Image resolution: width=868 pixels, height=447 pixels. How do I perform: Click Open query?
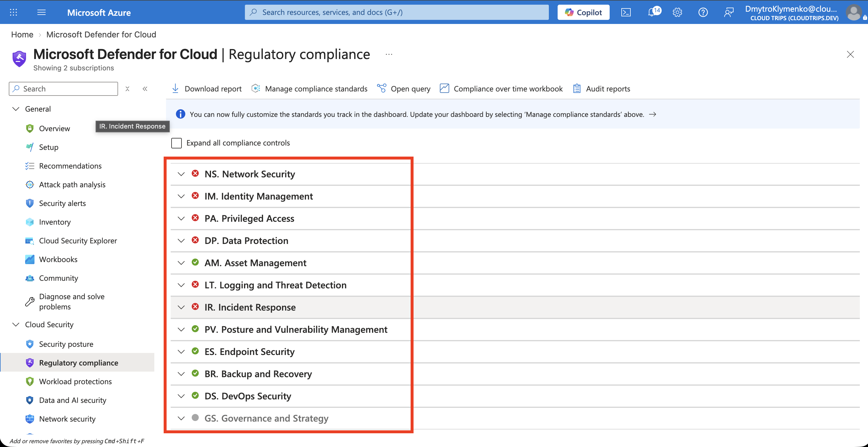[x=404, y=89]
